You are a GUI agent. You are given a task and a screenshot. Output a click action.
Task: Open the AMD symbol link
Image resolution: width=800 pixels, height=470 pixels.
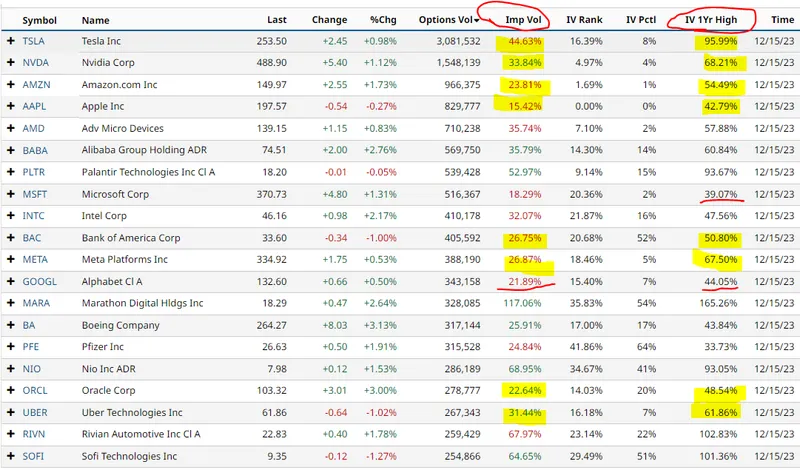33,128
